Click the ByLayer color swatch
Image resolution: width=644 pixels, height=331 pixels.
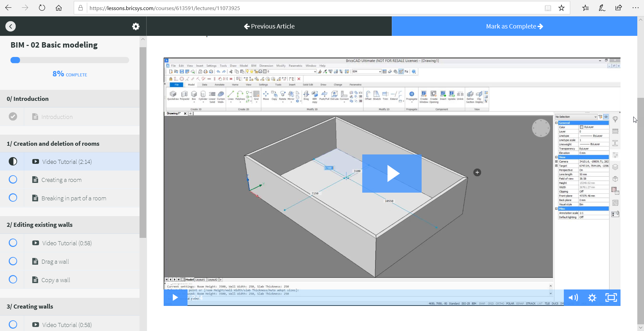point(581,127)
